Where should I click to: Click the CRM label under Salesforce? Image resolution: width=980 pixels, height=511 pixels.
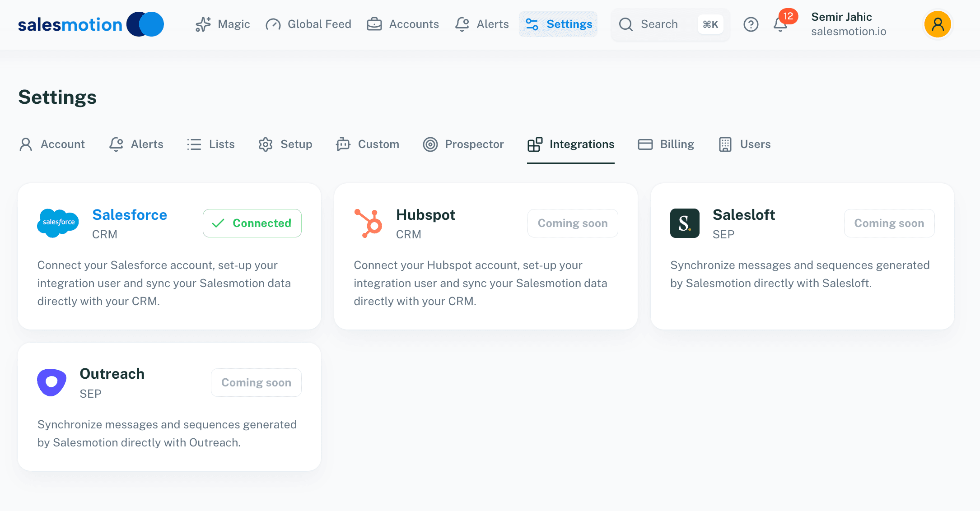click(x=105, y=234)
